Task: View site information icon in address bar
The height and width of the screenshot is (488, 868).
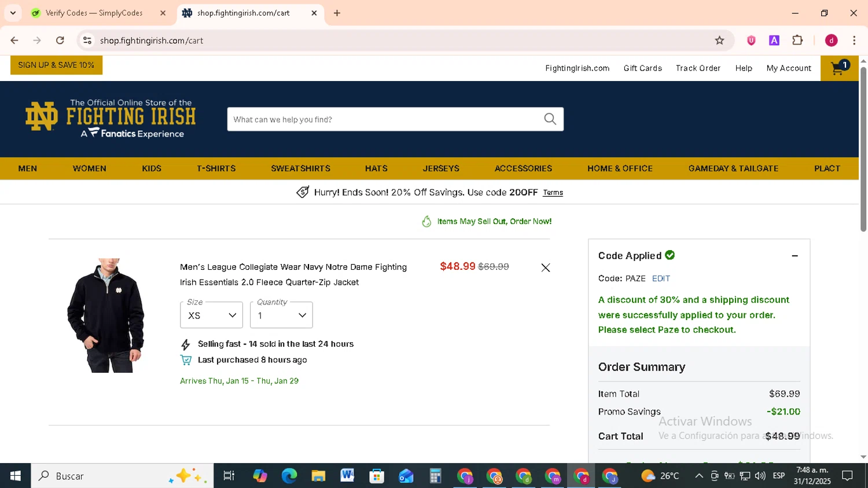Action: click(87, 41)
